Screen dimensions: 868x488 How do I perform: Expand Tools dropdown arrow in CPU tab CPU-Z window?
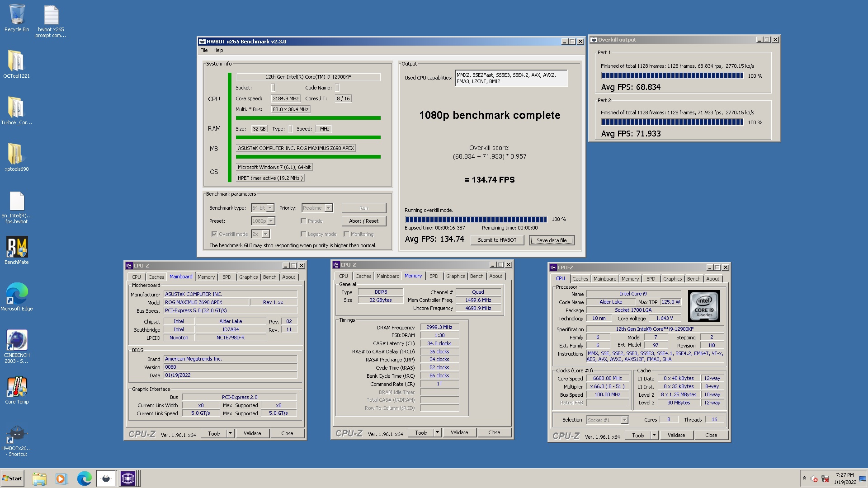pyautogui.click(x=654, y=435)
